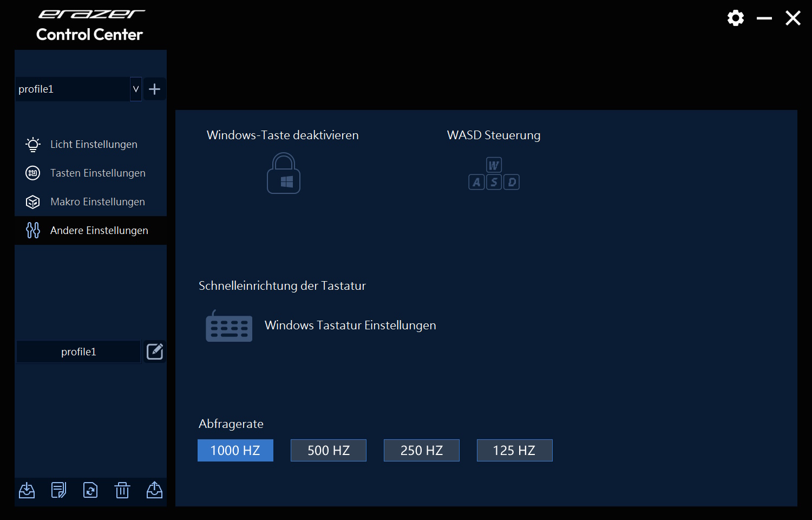Click the import profile tray icon
This screenshot has height=520, width=812.
click(x=27, y=490)
